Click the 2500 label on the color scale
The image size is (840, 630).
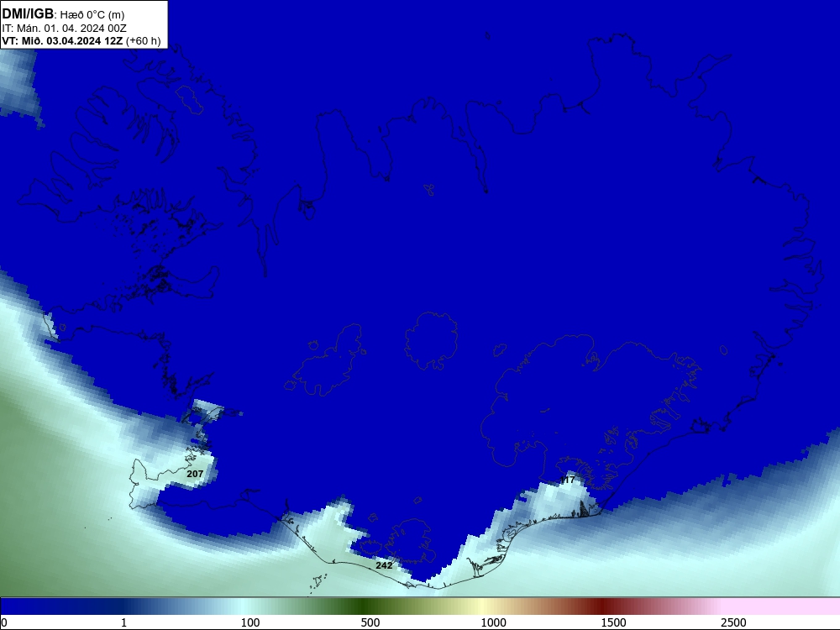click(x=733, y=622)
